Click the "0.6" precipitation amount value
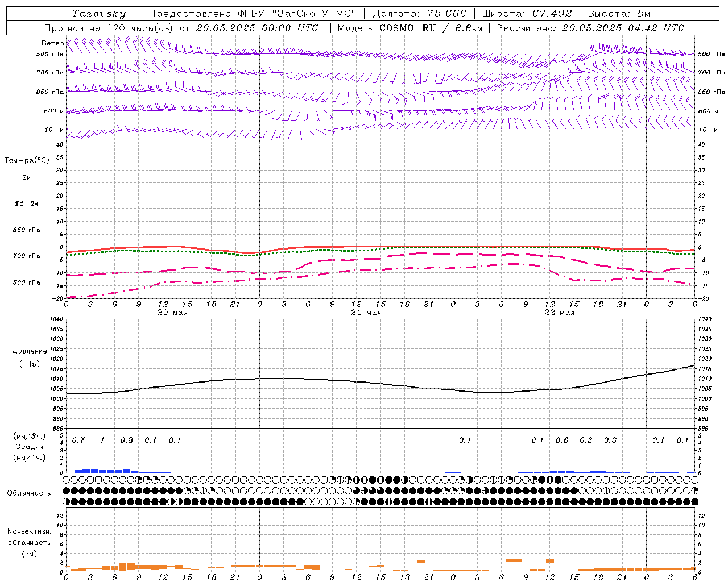This screenshot has width=728, height=582. click(562, 440)
